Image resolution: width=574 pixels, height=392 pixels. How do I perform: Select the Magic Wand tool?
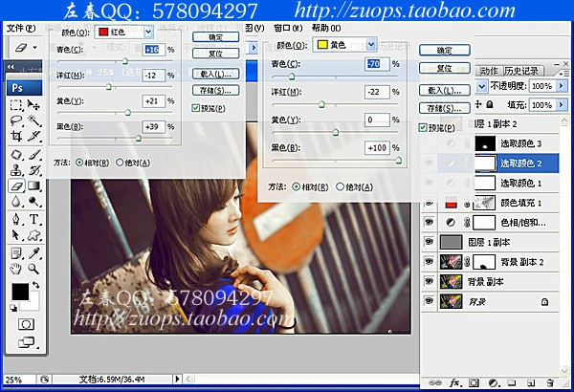click(34, 120)
